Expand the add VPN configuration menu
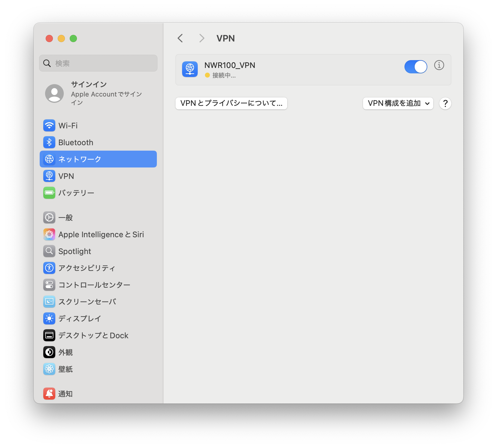The image size is (497, 448). tap(398, 103)
